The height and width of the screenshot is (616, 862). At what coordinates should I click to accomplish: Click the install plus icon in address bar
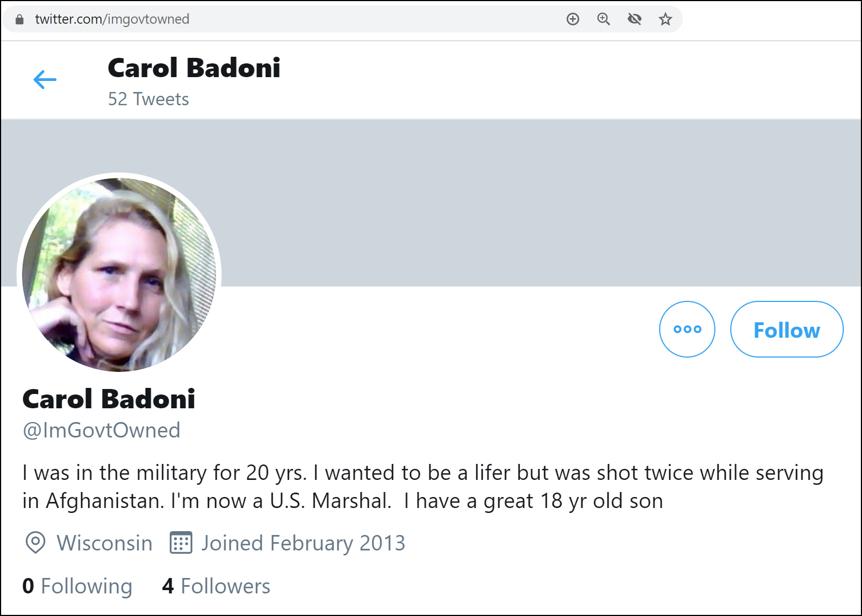point(573,20)
